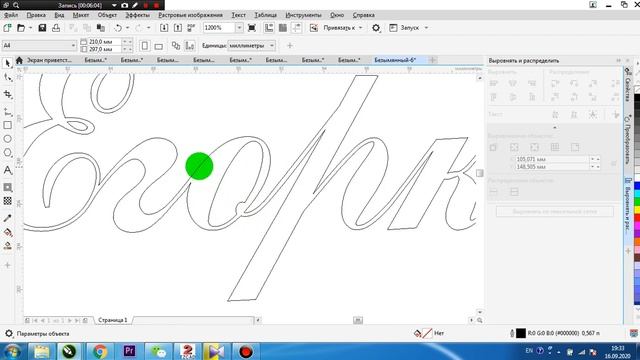Toggle landscape page orientation
Viewport: 640px width, 360px height.
pos(159,46)
